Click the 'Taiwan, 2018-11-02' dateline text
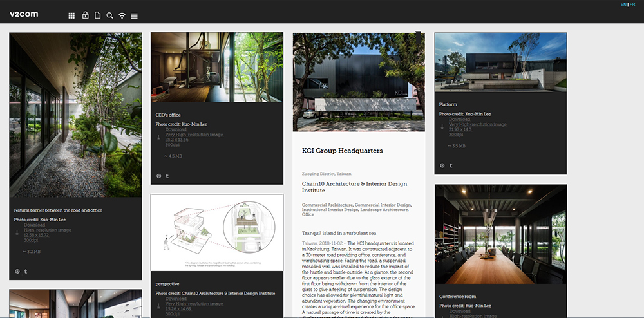The image size is (644, 318). pos(324,243)
